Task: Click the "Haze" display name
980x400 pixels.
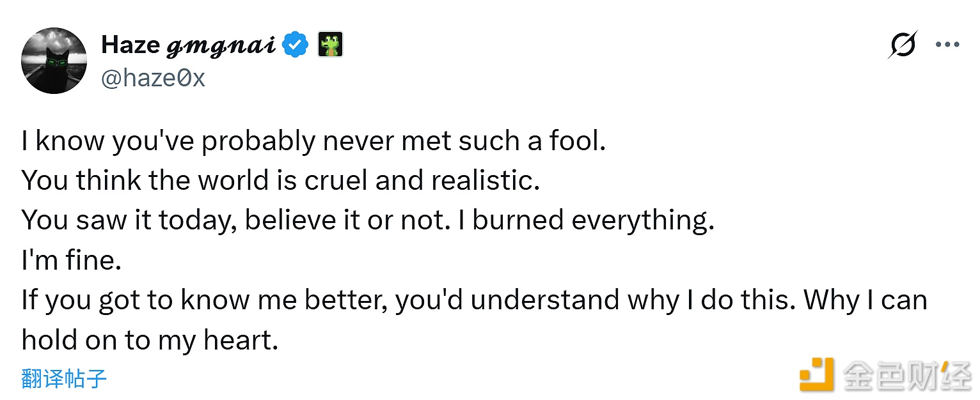Action: pyautogui.click(x=130, y=45)
